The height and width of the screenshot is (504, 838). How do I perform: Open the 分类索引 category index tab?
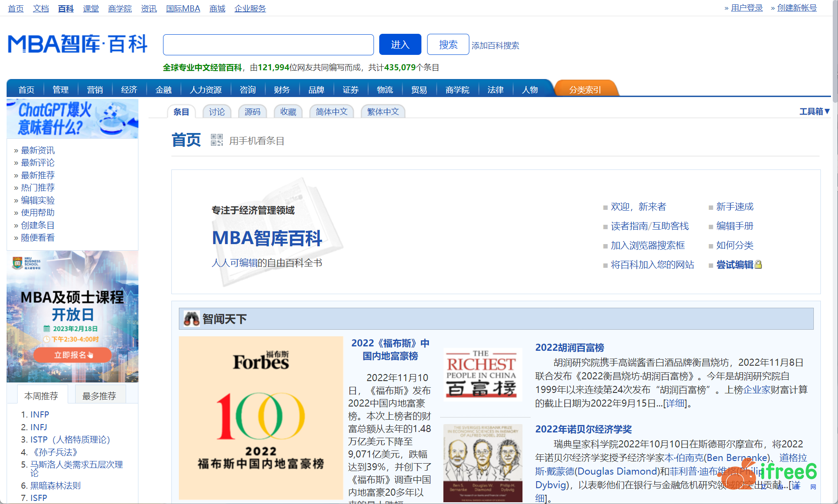[585, 90]
